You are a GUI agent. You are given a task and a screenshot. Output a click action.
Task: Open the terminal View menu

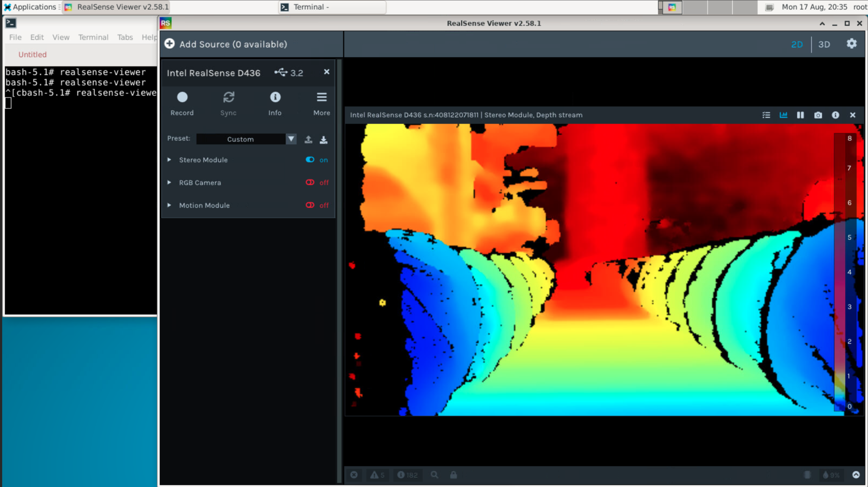(x=61, y=37)
